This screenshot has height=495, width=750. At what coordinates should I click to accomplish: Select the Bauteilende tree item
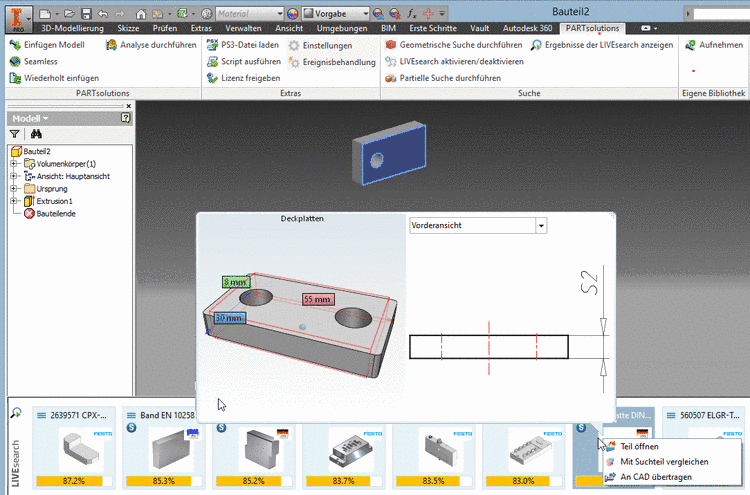(x=50, y=213)
